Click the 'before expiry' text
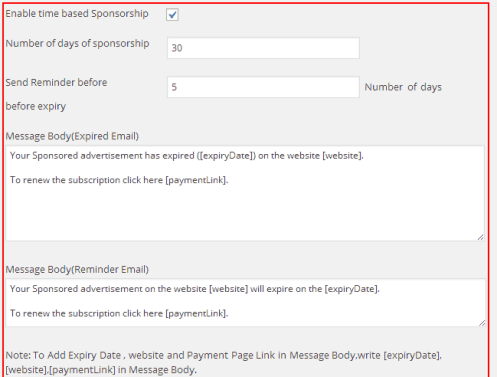497x377 pixels. [x=36, y=106]
